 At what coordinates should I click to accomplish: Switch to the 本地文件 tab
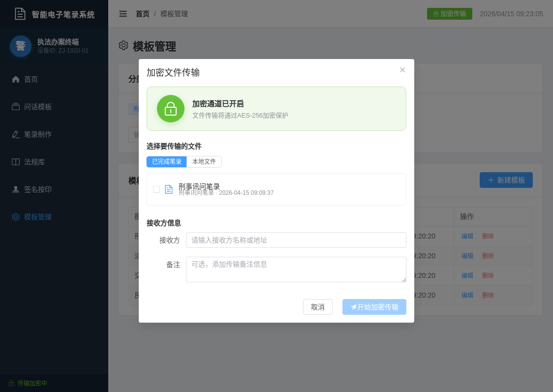pyautogui.click(x=204, y=161)
